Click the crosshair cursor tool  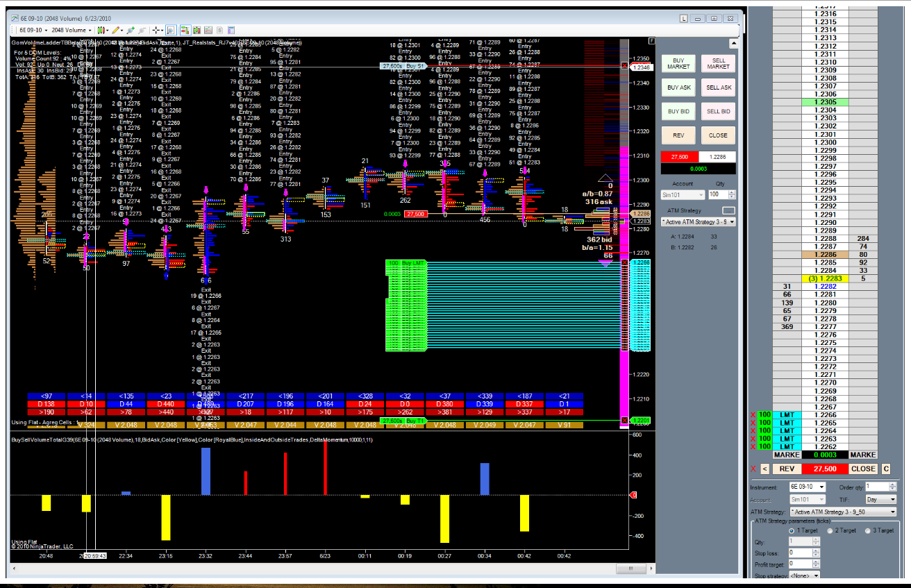coord(157,31)
